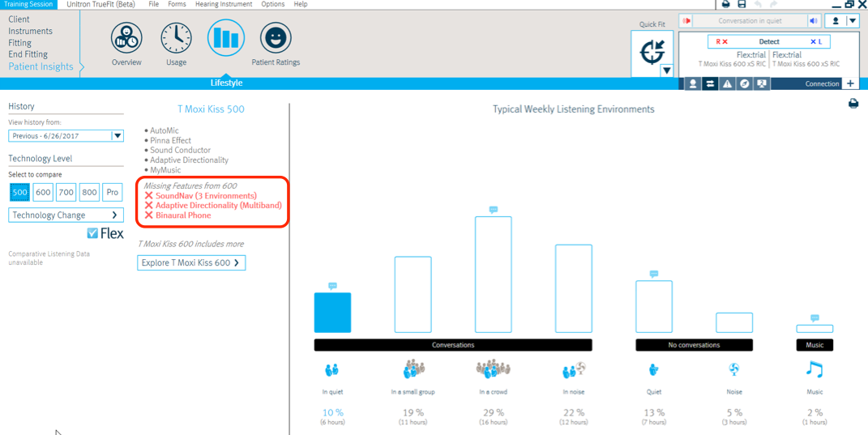The width and height of the screenshot is (868, 435).
Task: Click the In a small group icon
Action: [x=413, y=369]
